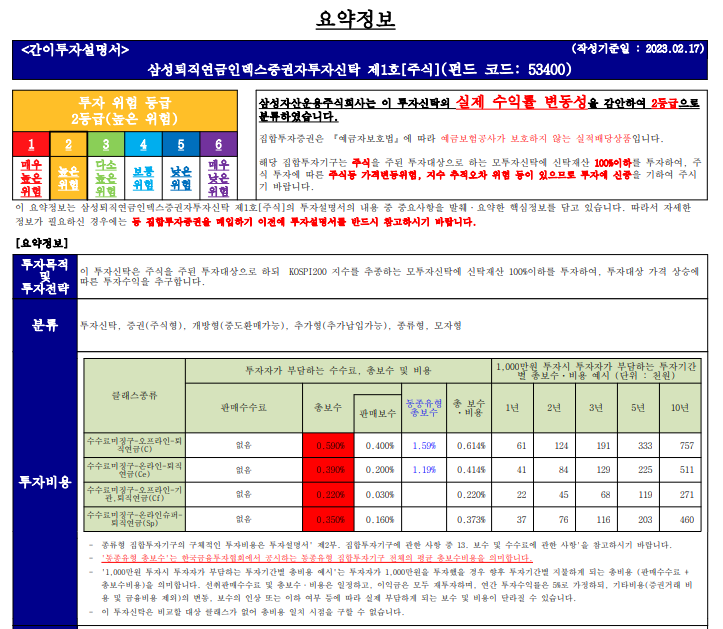Screen dimensions: 723x629
Task: Click the "판매수수료" column header
Action: pyautogui.click(x=243, y=408)
